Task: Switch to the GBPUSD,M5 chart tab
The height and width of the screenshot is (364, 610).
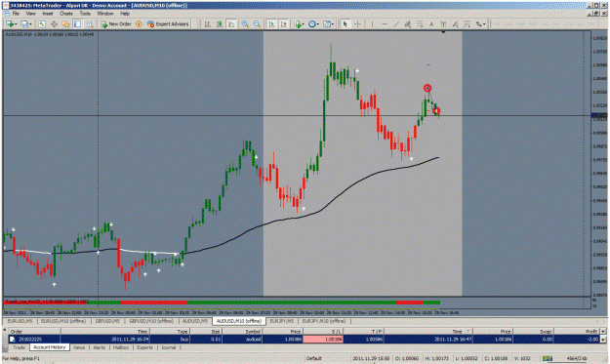Action: point(107,321)
